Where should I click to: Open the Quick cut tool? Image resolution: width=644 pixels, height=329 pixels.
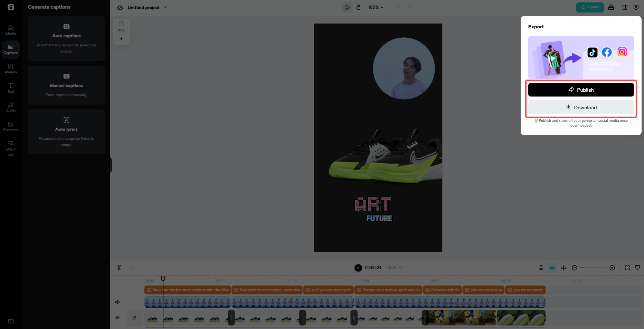(11, 148)
